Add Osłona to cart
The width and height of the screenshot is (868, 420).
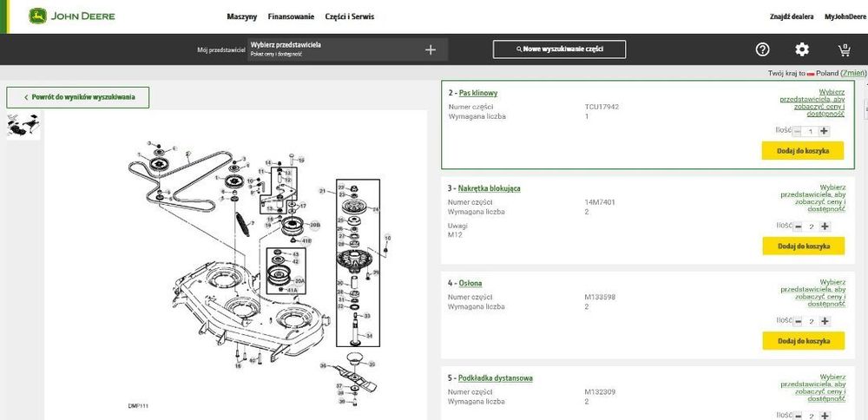coord(803,341)
